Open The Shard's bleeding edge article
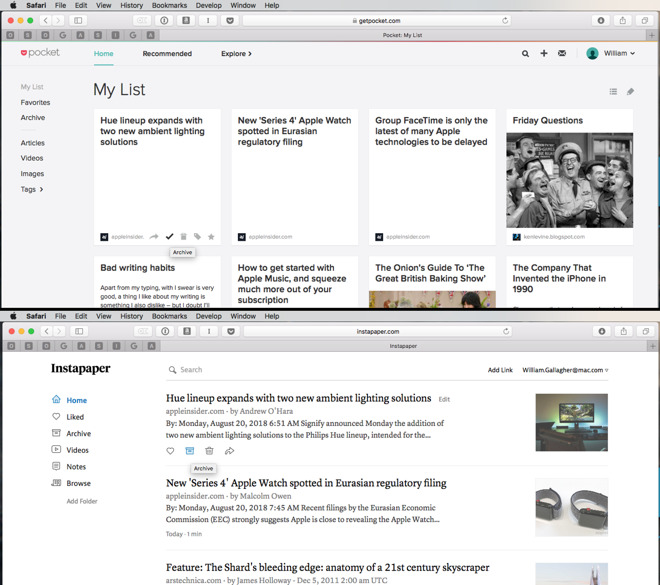Image resolution: width=660 pixels, height=585 pixels. pyautogui.click(x=327, y=567)
